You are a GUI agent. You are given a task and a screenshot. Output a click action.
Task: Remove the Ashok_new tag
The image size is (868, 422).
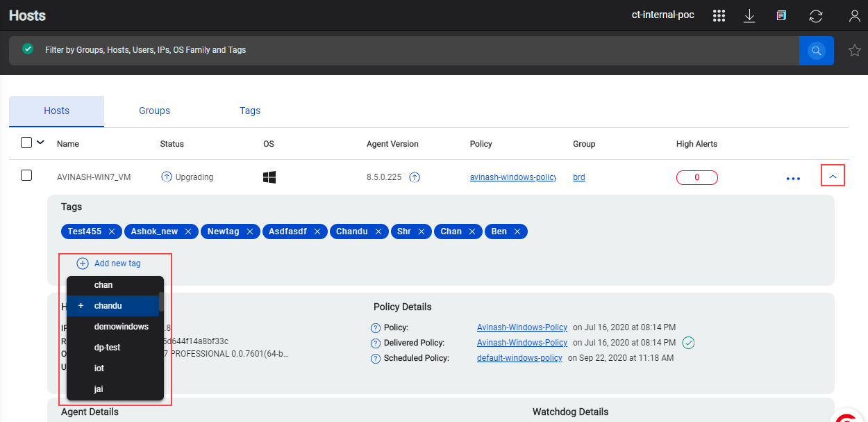(188, 232)
